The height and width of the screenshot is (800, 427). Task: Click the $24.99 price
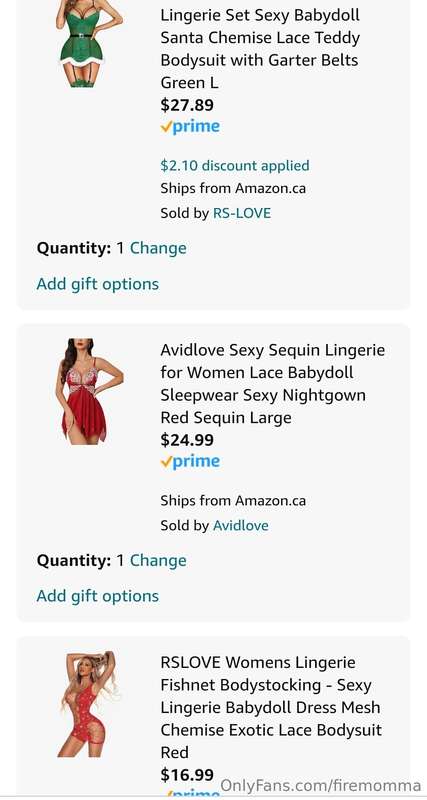click(x=187, y=440)
